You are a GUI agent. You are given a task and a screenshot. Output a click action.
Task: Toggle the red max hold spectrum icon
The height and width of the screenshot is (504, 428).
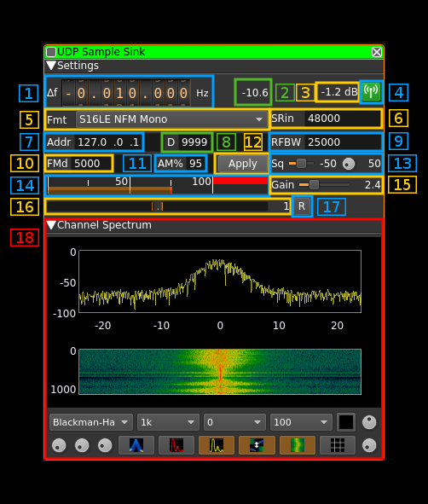point(176,445)
